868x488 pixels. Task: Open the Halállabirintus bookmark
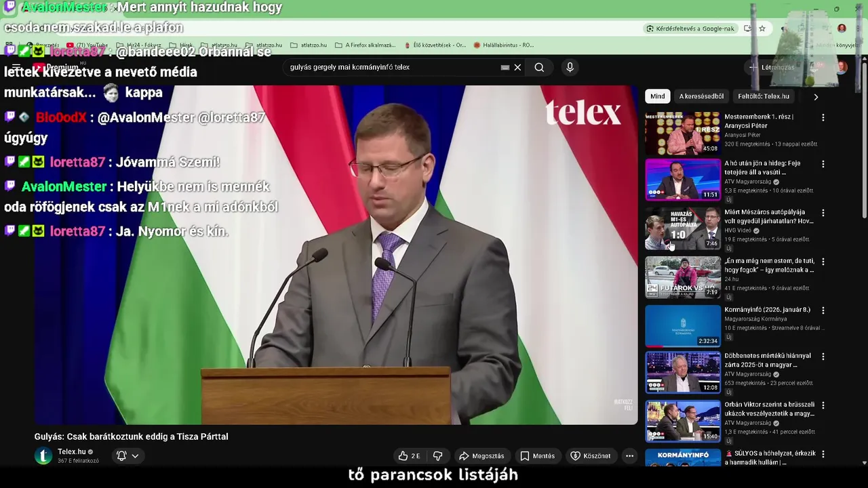503,45
